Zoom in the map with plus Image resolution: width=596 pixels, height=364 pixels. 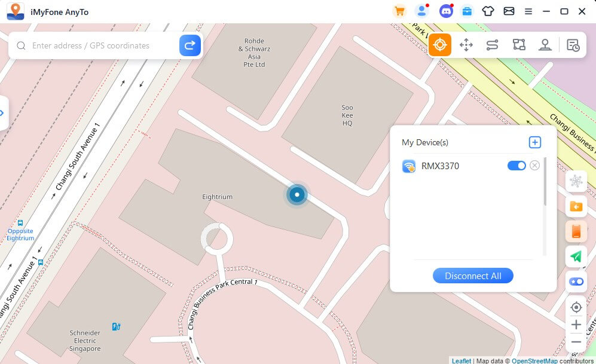tap(576, 325)
